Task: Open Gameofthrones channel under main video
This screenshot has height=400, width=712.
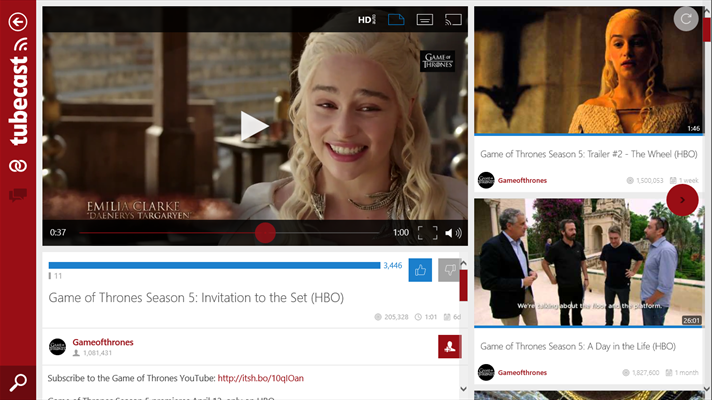Action: [103, 342]
